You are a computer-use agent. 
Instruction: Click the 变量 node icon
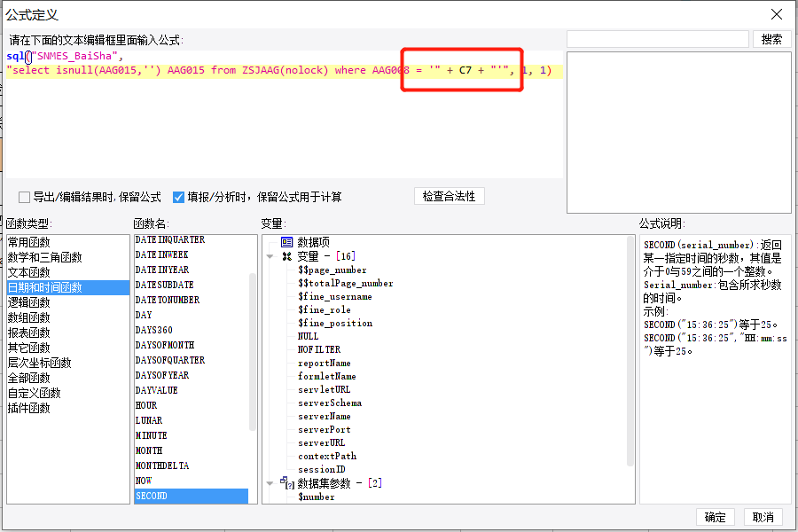[287, 256]
